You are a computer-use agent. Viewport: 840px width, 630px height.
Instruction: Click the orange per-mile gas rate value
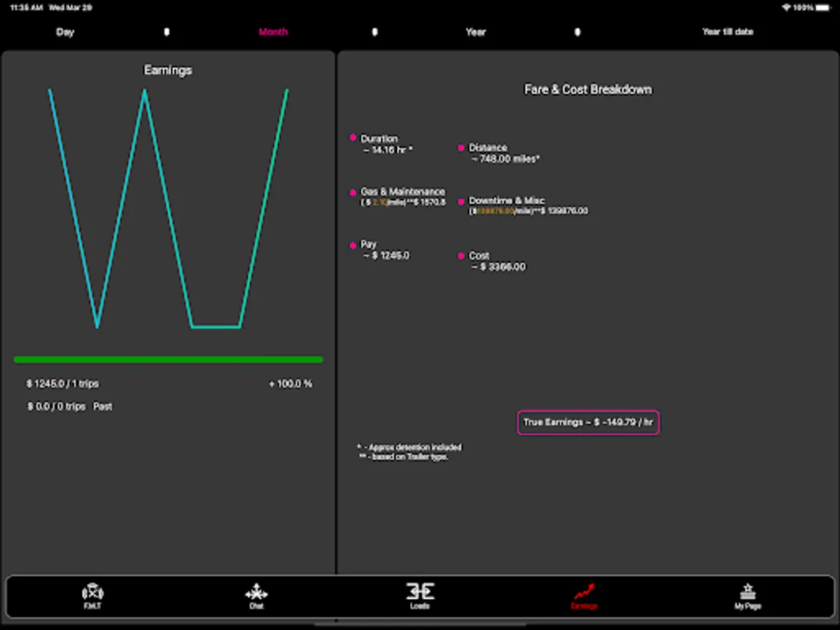(x=380, y=202)
